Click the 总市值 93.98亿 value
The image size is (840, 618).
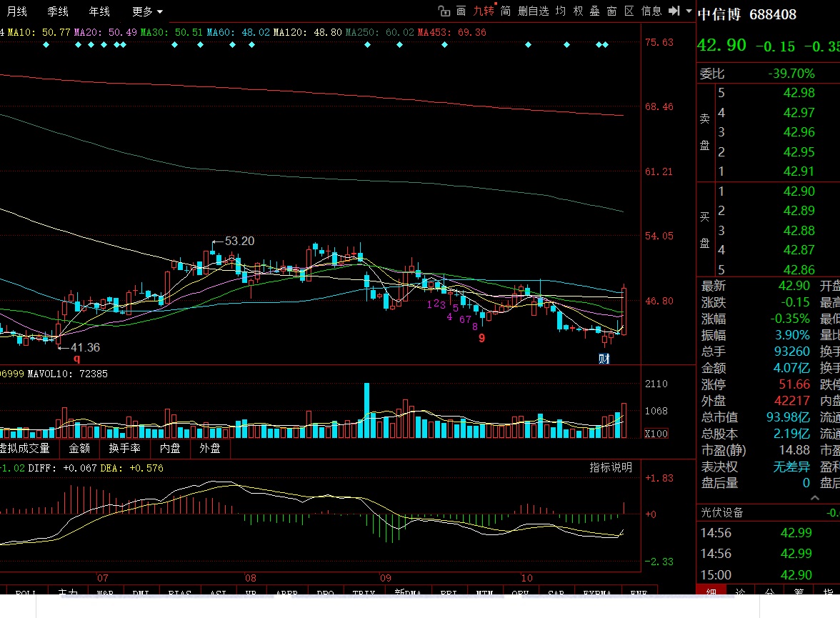click(x=788, y=417)
